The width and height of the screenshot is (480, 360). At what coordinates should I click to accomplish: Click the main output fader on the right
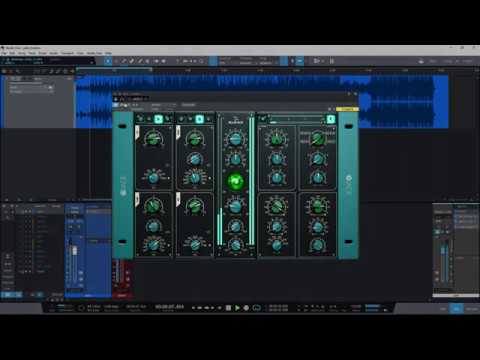click(x=443, y=250)
